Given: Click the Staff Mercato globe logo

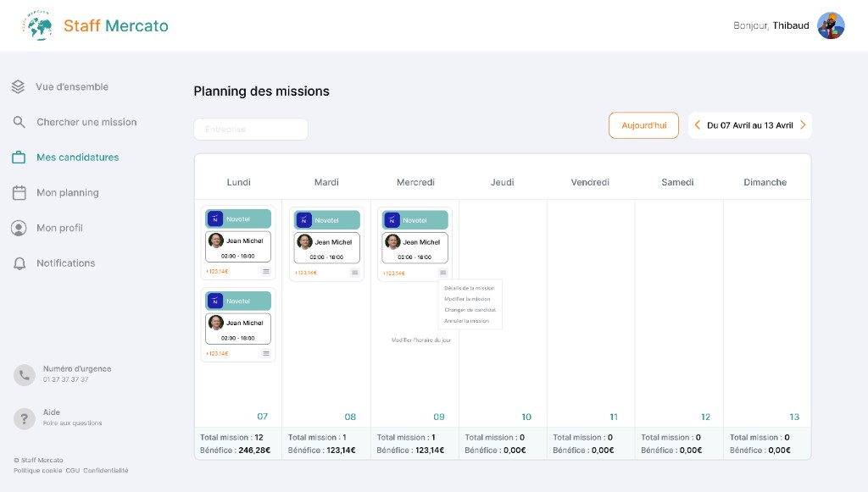Looking at the screenshot, I should (38, 25).
